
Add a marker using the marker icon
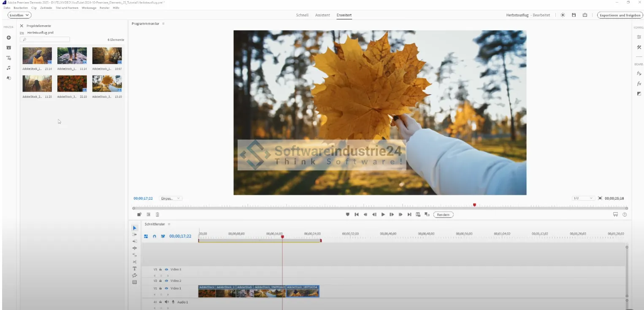[x=348, y=215]
